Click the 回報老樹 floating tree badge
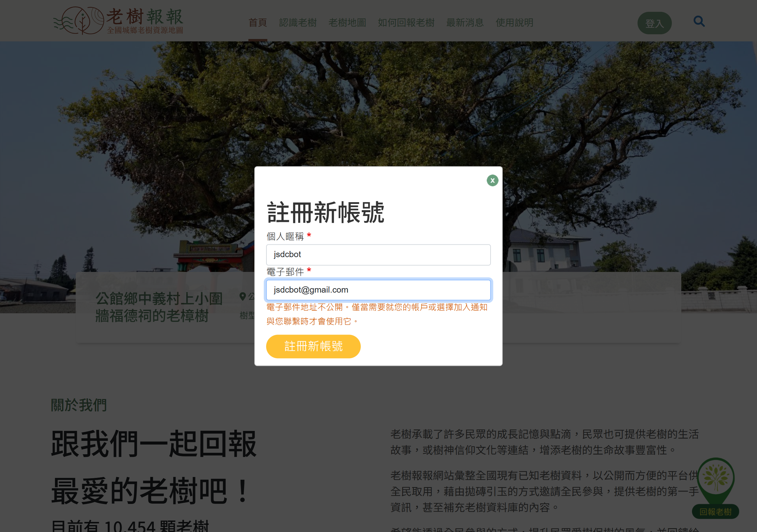757x532 pixels. (x=716, y=488)
